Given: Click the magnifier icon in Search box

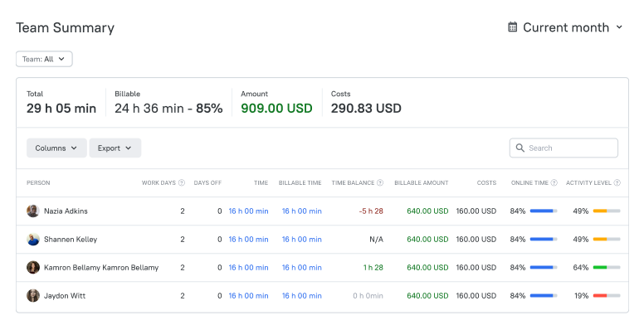Looking at the screenshot, I should click(520, 148).
